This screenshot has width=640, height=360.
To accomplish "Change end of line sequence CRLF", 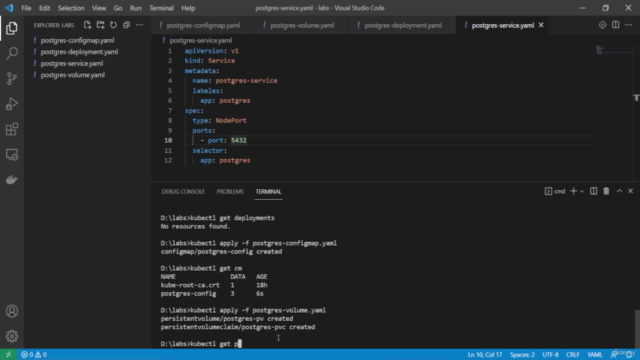I will [573, 354].
